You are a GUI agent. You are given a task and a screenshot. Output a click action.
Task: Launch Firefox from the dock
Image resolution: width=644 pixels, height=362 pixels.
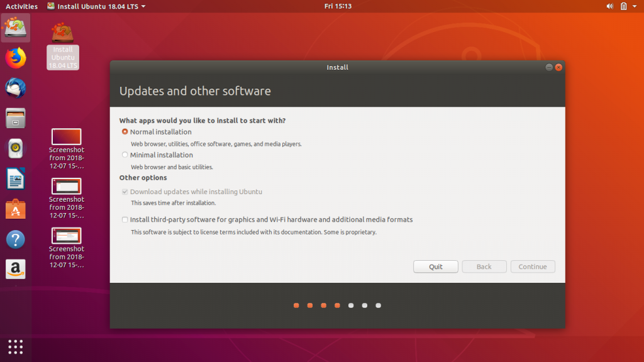pos(15,58)
